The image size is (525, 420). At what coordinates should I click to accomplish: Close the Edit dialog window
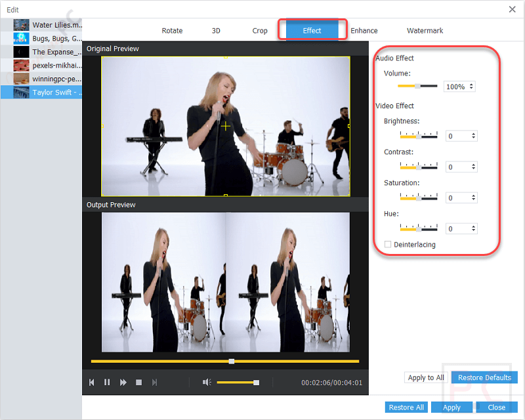point(512,9)
